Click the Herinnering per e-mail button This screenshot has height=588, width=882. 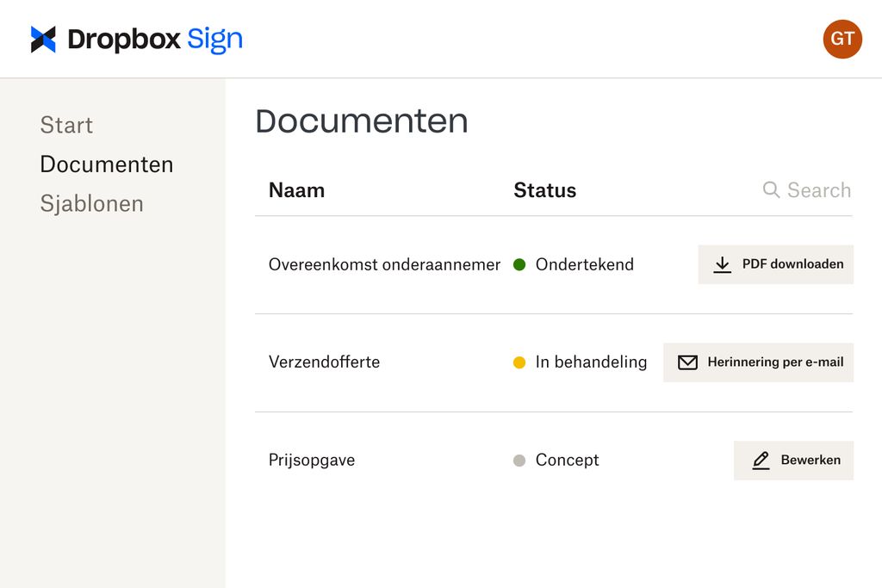pos(758,362)
